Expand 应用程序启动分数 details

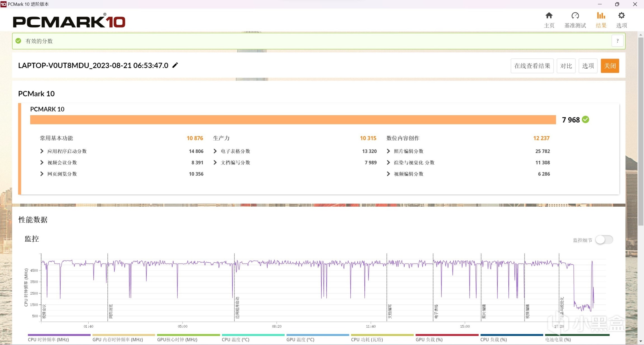click(42, 151)
